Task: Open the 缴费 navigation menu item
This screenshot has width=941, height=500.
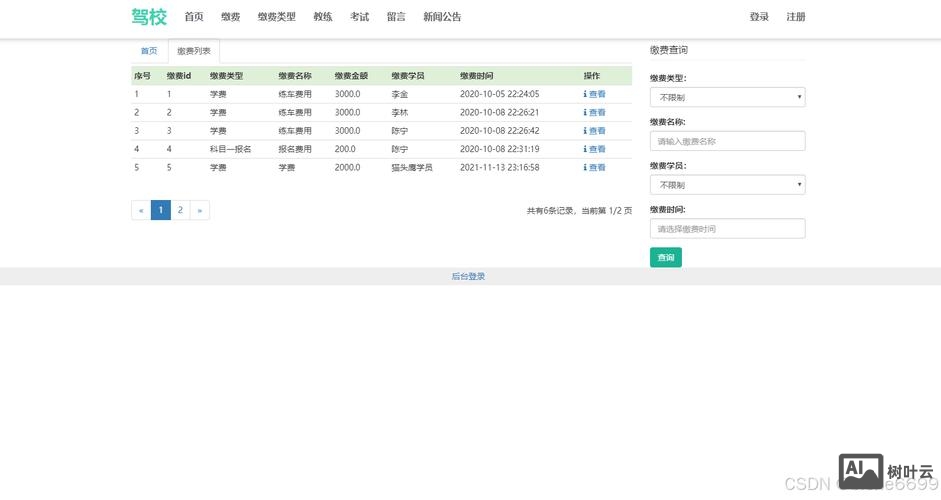Action: [x=230, y=17]
